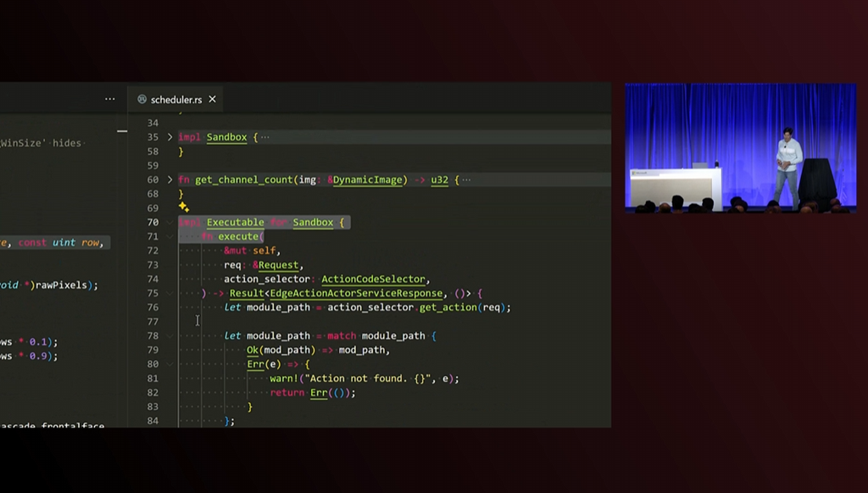
Task: Click the Executable trait name
Action: (236, 223)
